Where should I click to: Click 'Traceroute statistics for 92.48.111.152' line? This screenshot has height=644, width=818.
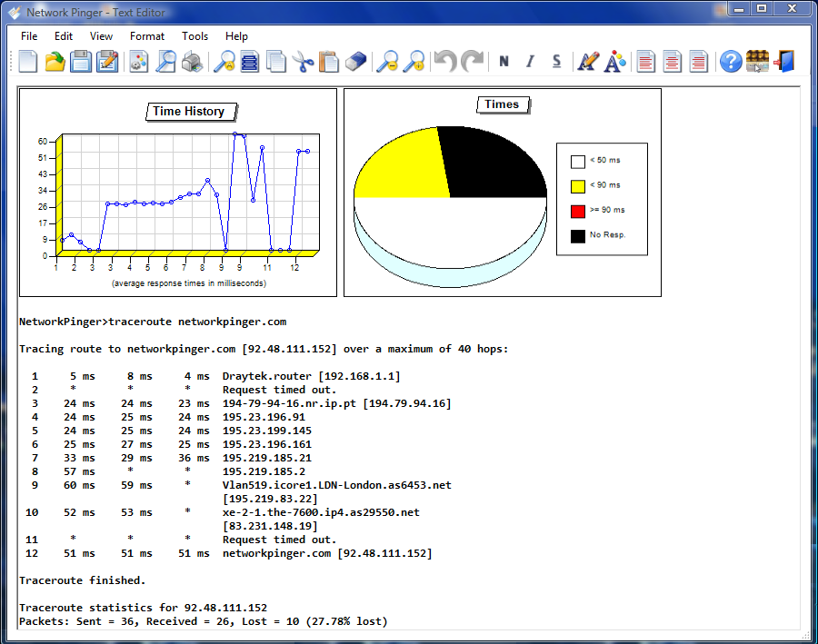coord(143,608)
